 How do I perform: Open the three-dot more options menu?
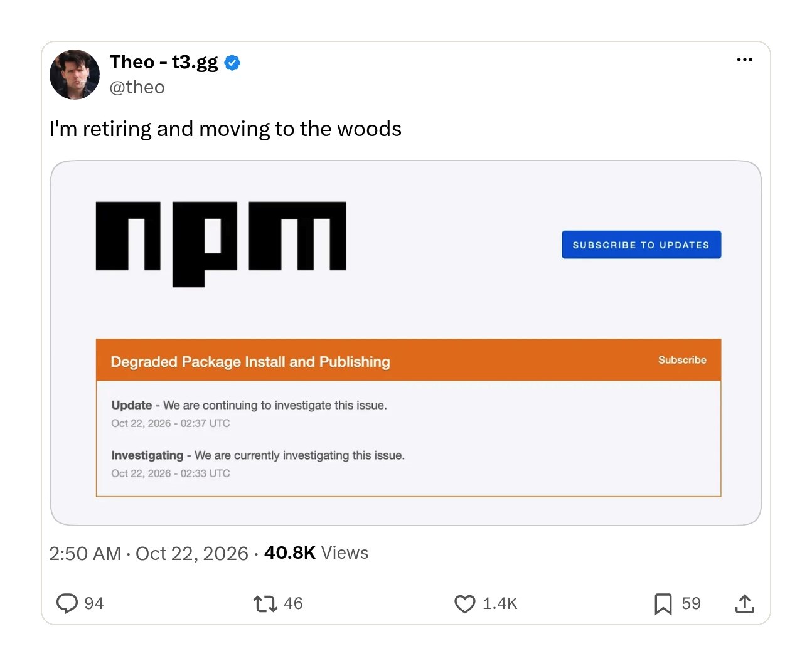pos(744,60)
